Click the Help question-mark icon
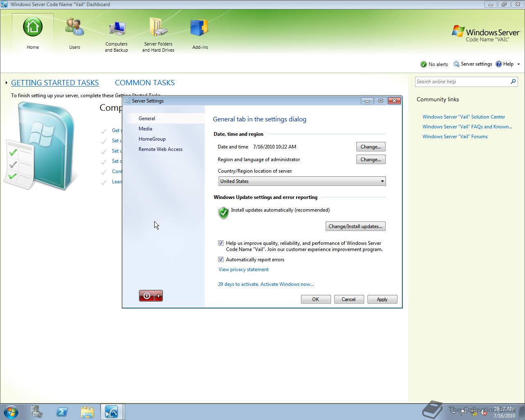This screenshot has width=525, height=420. pos(499,64)
